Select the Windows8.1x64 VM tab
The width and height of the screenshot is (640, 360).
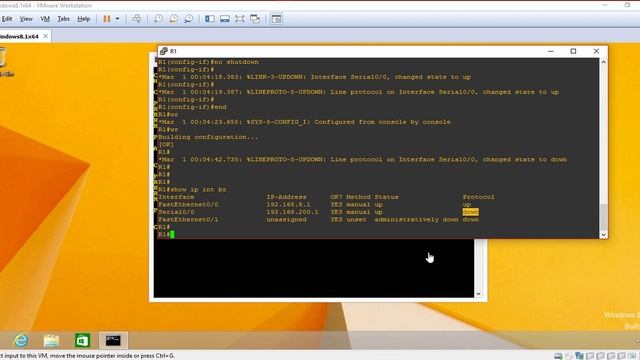point(20,36)
